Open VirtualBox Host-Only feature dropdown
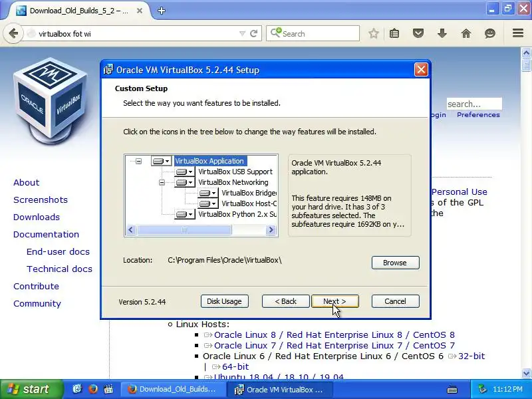Screen dimensions: 532x399 (207, 204)
